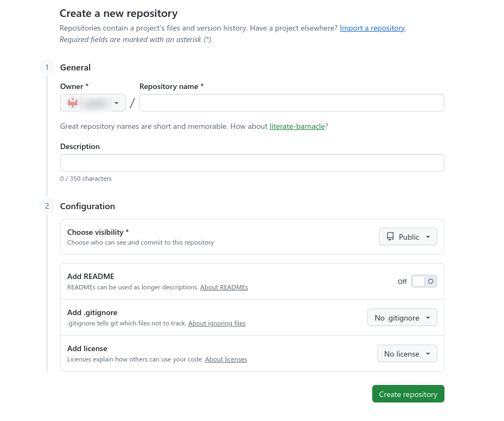
Task: Toggle the Add README switch on
Action: tap(424, 281)
